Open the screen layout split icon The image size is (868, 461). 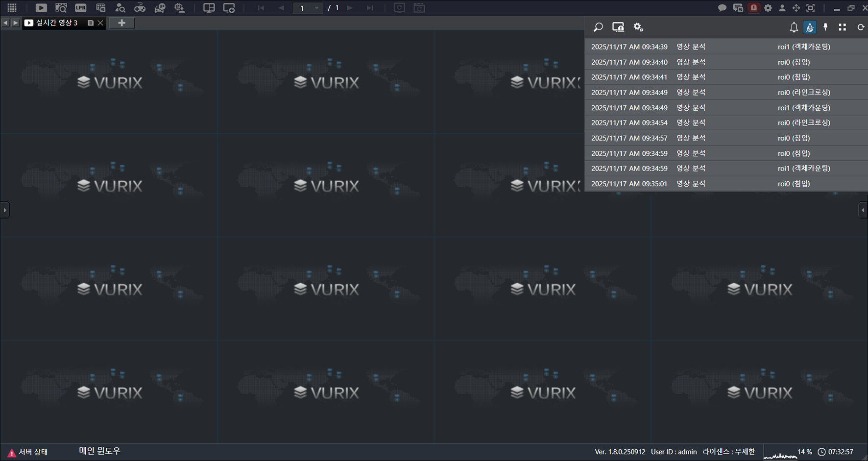click(209, 8)
